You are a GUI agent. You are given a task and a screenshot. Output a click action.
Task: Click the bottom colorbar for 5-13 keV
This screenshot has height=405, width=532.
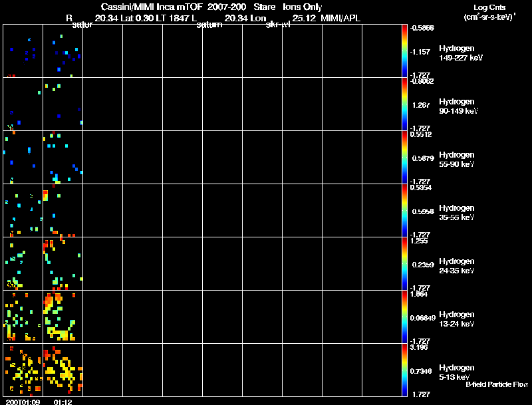404,370
